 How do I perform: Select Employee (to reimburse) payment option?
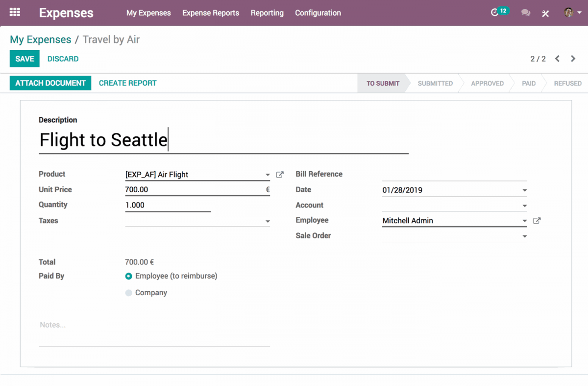tap(128, 276)
